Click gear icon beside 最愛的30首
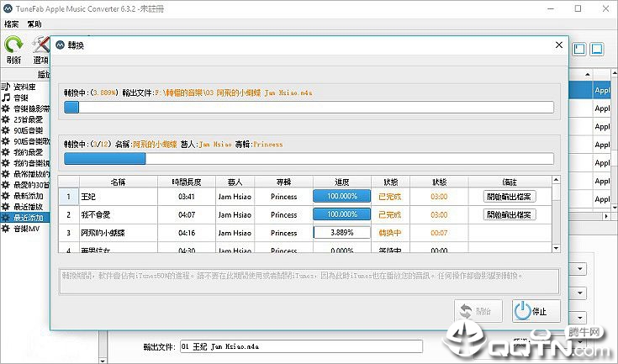Image resolution: width=618 pixels, height=364 pixels. pyautogui.click(x=6, y=185)
